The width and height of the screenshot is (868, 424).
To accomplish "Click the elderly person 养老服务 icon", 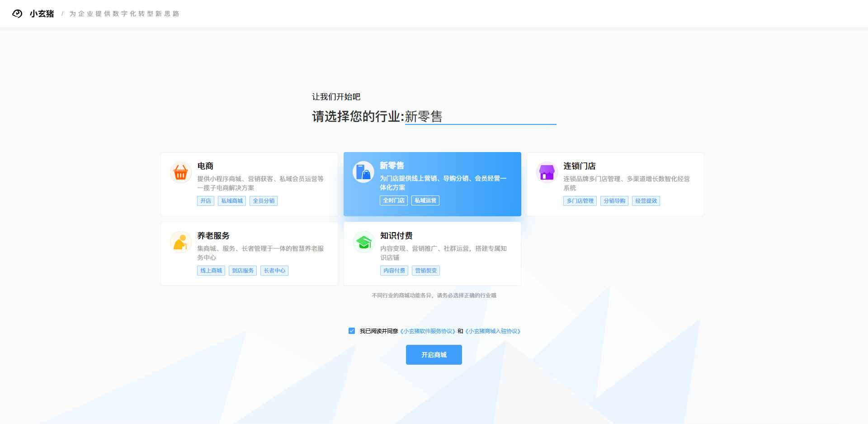I will [181, 242].
